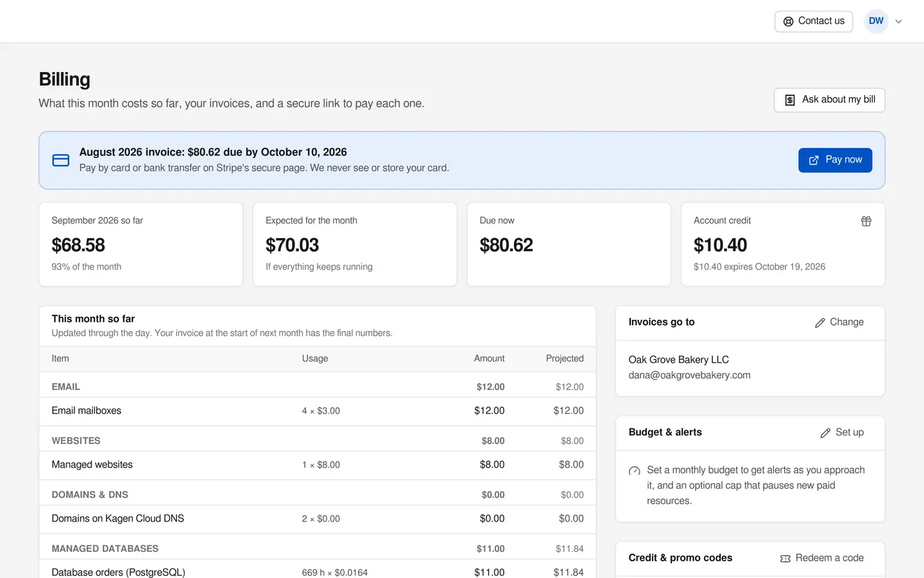This screenshot has width=924, height=578.
Task: Click the EMAIL section header
Action: [65, 387]
